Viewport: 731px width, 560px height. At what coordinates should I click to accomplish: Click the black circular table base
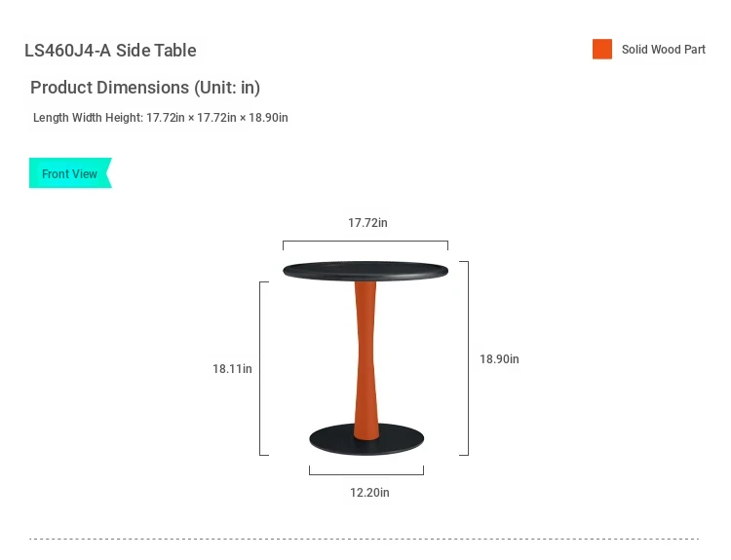coord(366,439)
